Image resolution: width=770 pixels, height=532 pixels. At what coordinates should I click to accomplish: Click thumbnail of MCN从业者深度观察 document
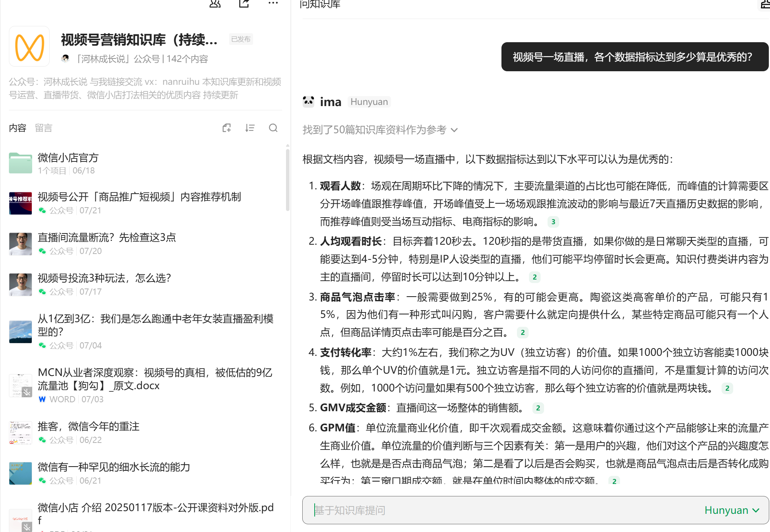21,386
